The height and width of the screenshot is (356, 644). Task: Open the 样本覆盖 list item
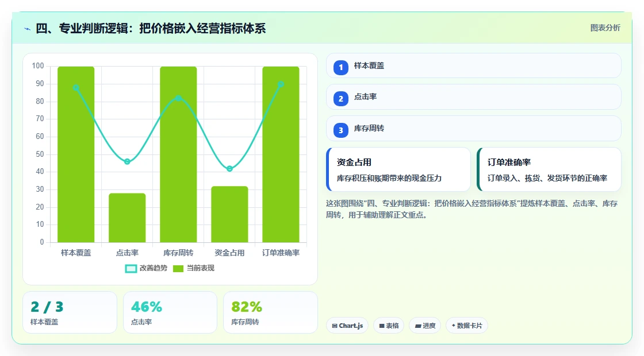(474, 65)
